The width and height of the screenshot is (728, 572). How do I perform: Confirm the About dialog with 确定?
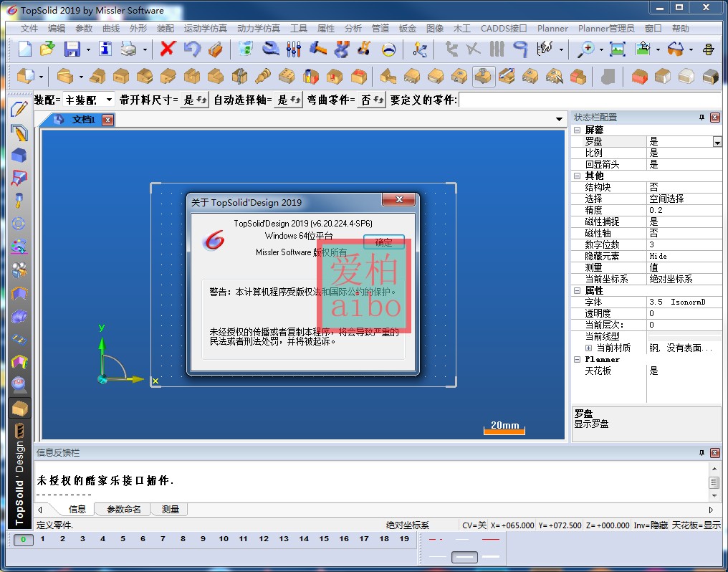384,242
